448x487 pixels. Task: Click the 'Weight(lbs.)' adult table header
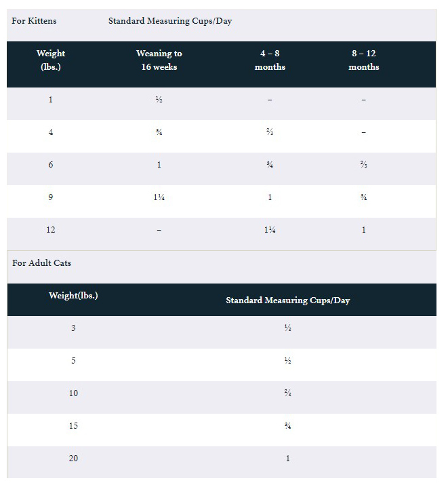pyautogui.click(x=73, y=295)
